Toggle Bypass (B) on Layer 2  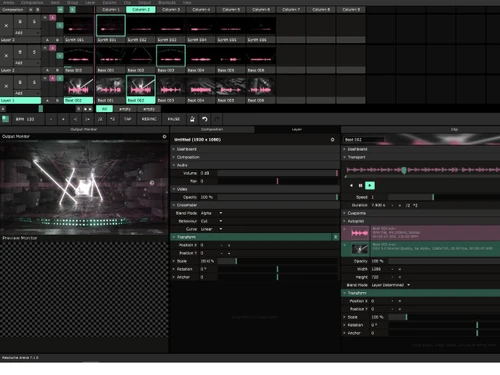[x=20, y=52]
